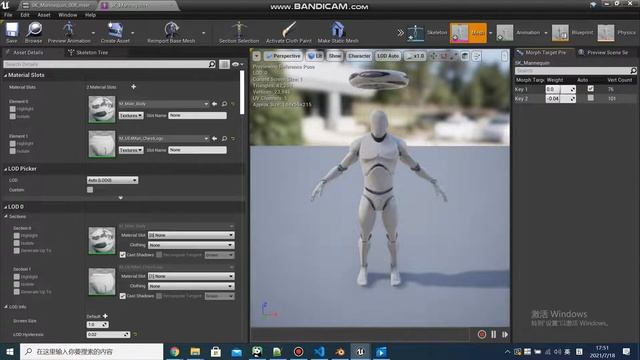Click the Perspective viewport button

(x=282, y=56)
